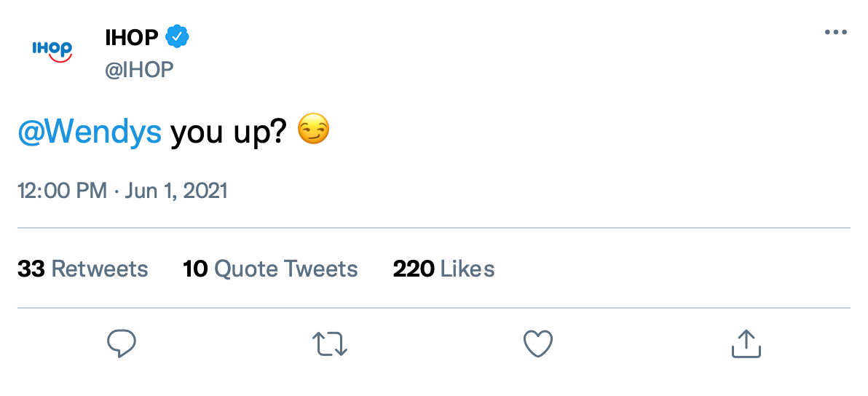Click the Jun 1, 2021 date
This screenshot has height=396, width=868.
[176, 191]
